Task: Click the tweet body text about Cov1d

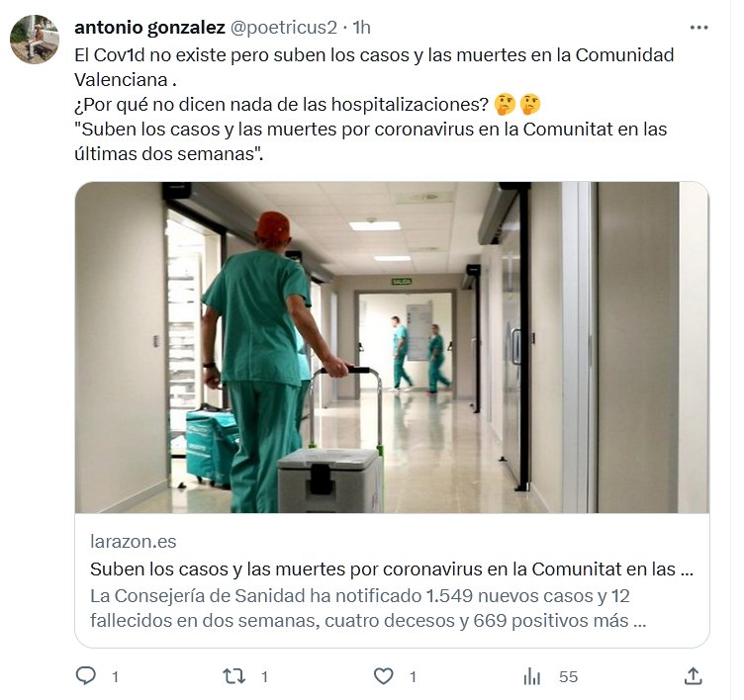Action: 374,67
